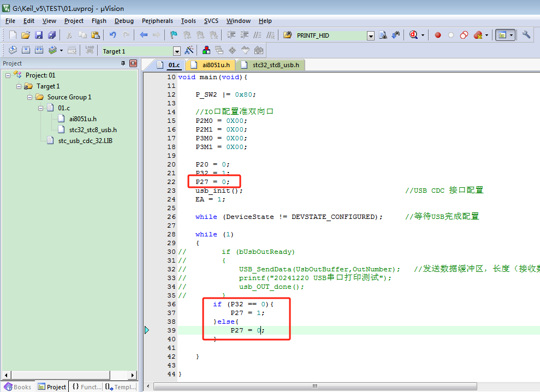Image resolution: width=540 pixels, height=392 pixels.
Task: Open the Target 1 selection dropdown arrow
Action: (x=177, y=51)
